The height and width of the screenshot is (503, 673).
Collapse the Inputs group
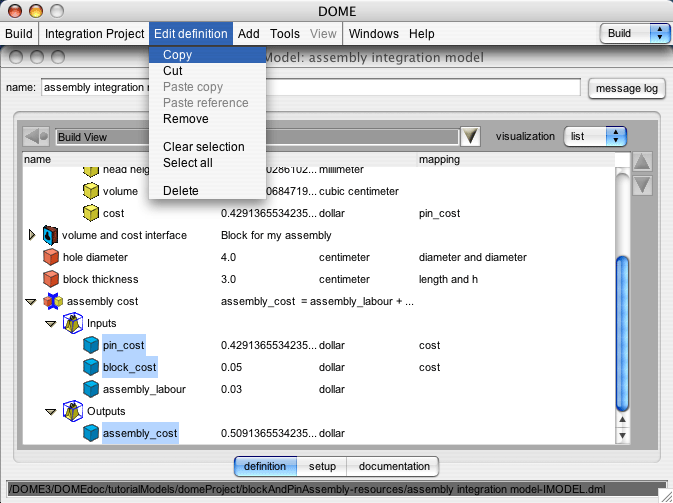click(51, 324)
